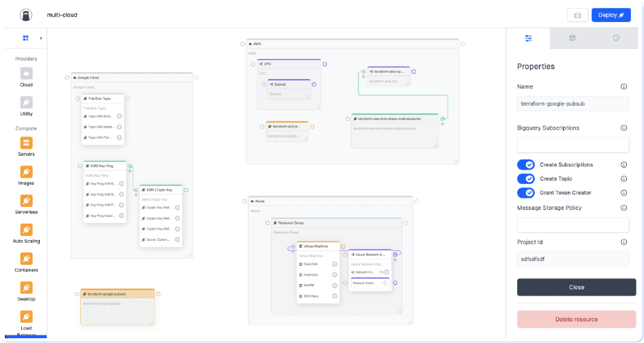Select the Auto Scaling icon
This screenshot has width=644, height=343.
coord(26,230)
